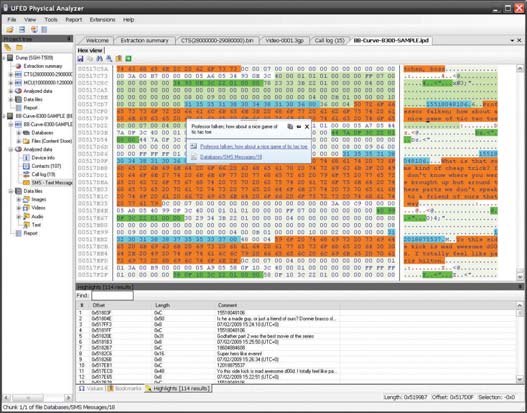Viewport: 527px width, 413px height.
Task: Click the grey document icon in main toolbar
Action: [x=44, y=30]
